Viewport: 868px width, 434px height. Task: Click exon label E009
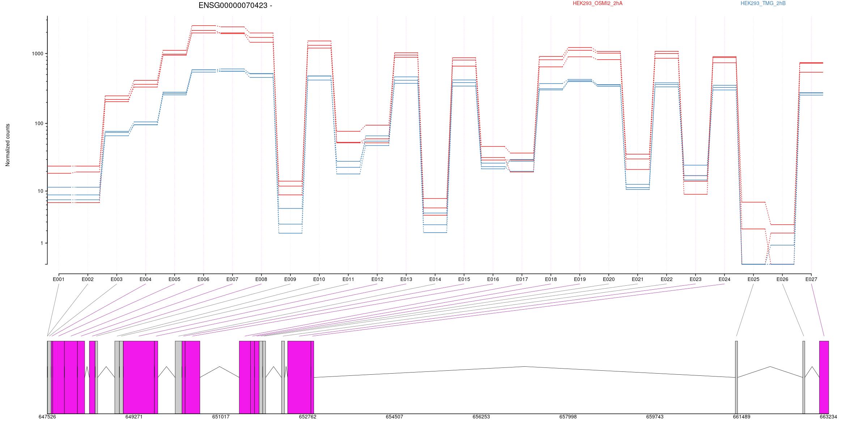pyautogui.click(x=290, y=279)
